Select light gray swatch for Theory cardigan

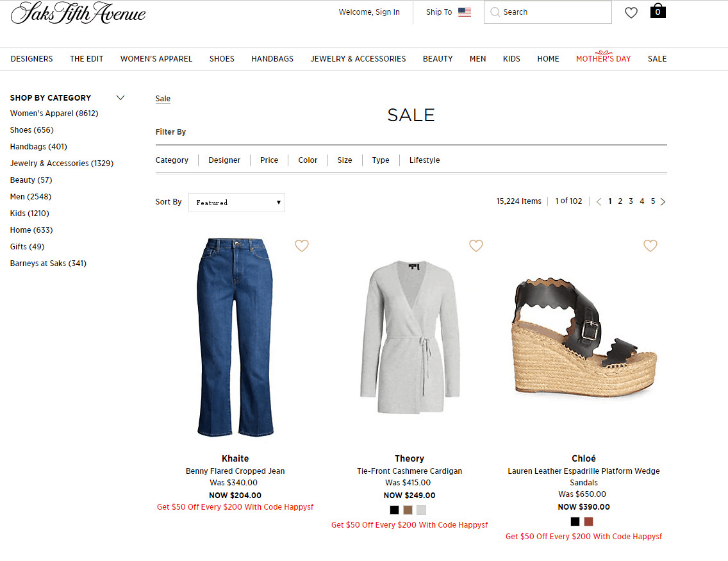[x=421, y=510]
